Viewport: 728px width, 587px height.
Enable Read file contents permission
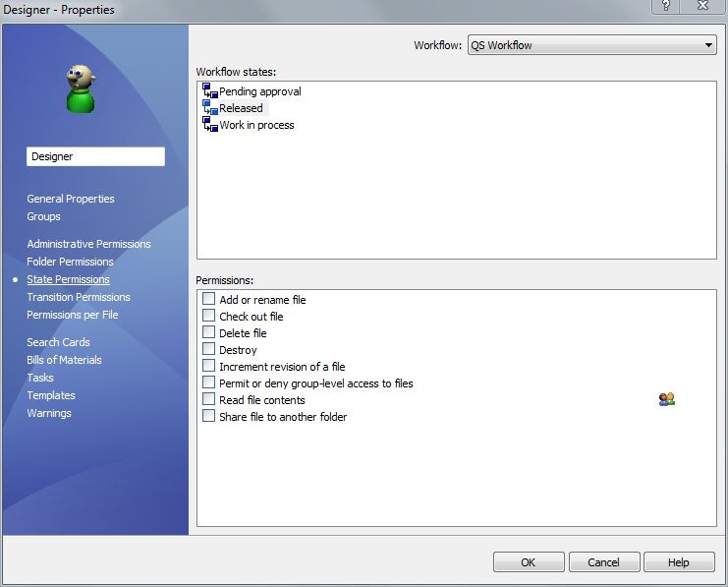click(x=208, y=399)
